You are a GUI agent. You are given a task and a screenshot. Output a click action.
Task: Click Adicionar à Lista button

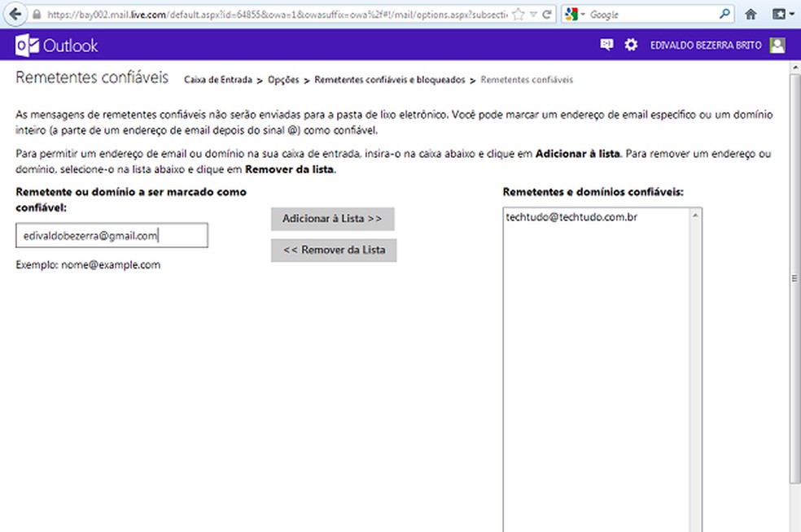coord(331,219)
